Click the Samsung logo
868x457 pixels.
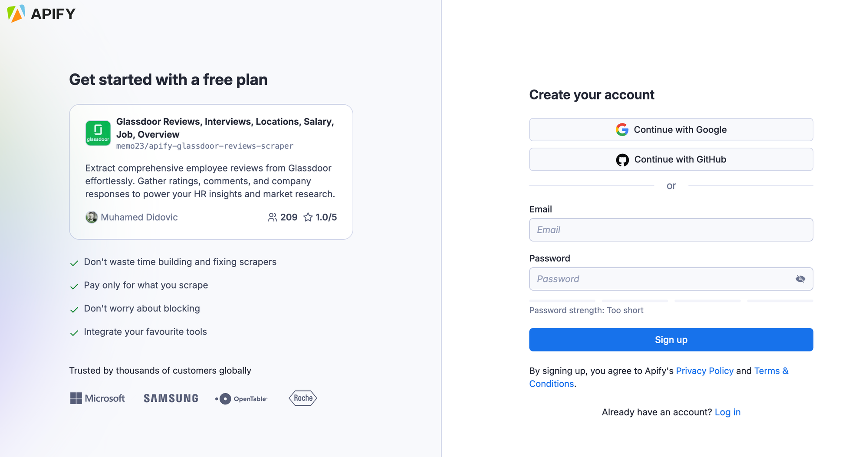[171, 398]
